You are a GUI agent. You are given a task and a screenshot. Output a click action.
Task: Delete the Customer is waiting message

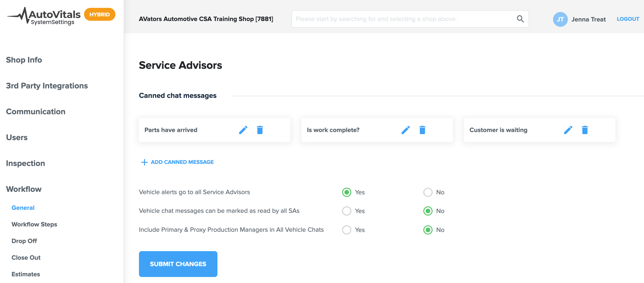585,130
